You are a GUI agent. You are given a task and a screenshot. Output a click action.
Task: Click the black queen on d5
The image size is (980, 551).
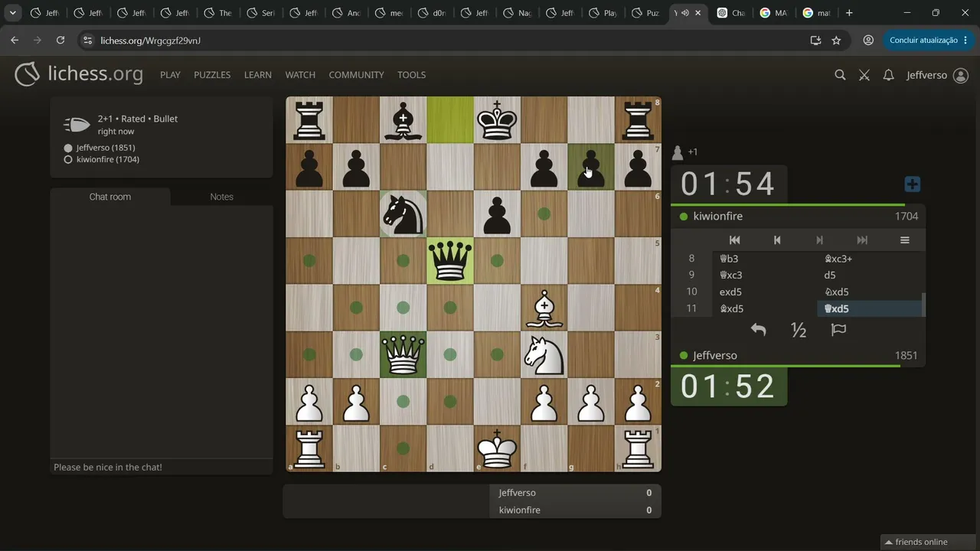pyautogui.click(x=450, y=261)
